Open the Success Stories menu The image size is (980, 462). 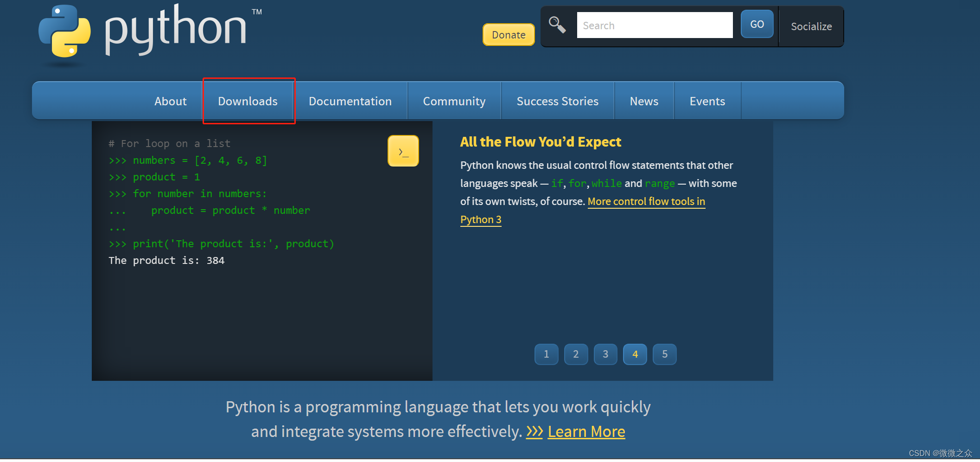click(558, 101)
